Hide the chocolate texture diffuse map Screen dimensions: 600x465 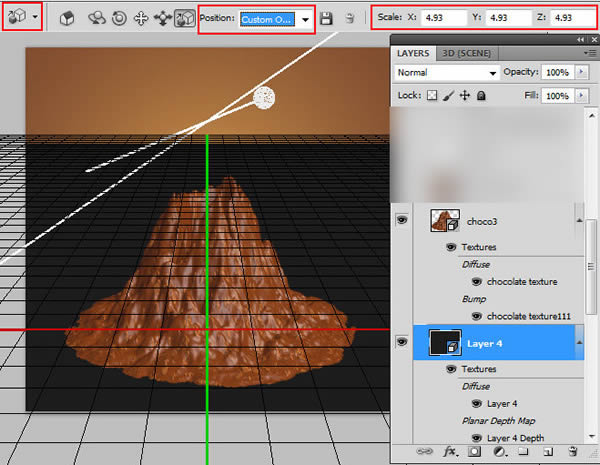point(476,282)
